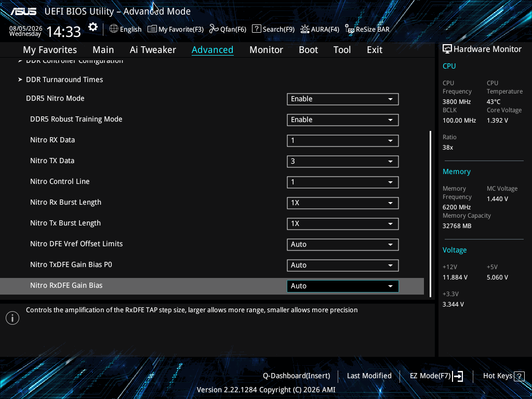The height and width of the screenshot is (399, 532).
Task: Switch to My Favorites tab
Action: coord(50,49)
